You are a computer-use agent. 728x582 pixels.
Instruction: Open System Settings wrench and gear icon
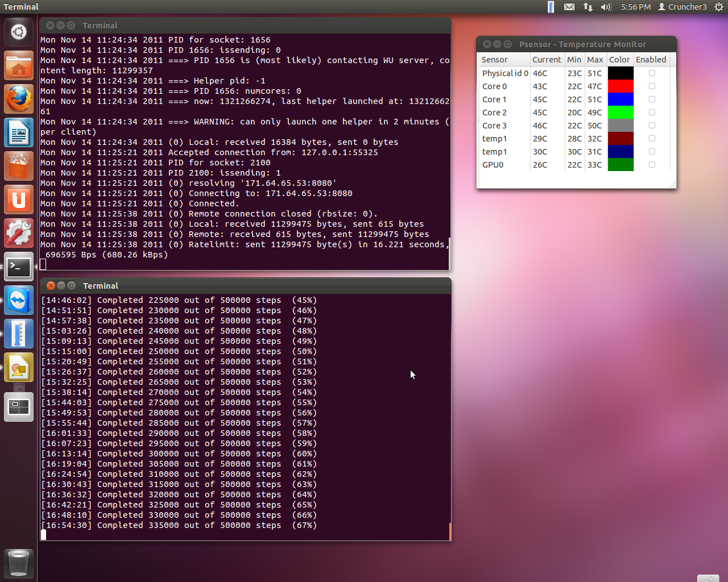pos(19,233)
